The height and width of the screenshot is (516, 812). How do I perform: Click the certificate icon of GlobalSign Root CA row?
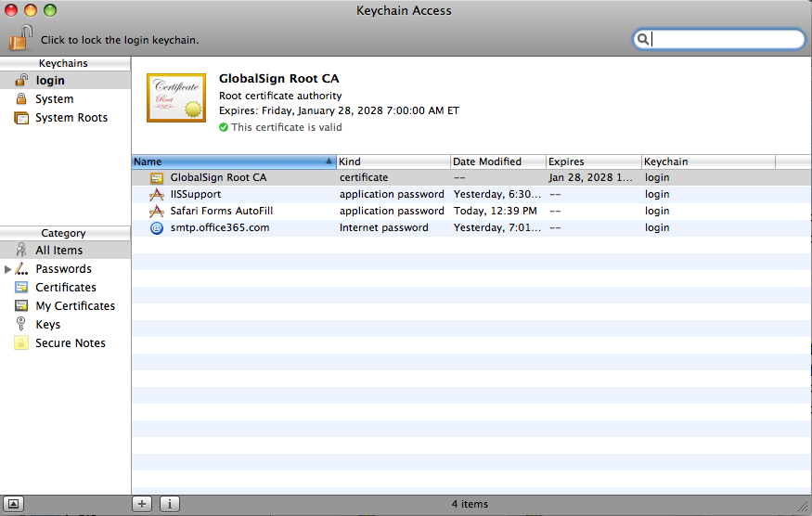(x=157, y=177)
